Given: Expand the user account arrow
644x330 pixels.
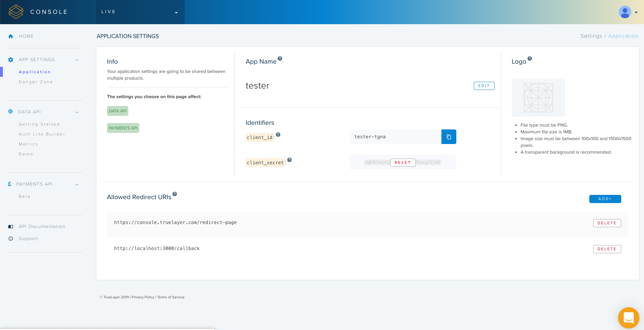Looking at the screenshot, I should 636,12.
